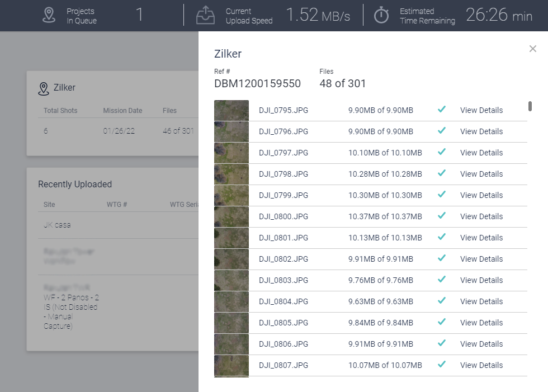Screen dimensions: 548x392
Task: View details for DJI_0798.JPG
Action: 481,174
